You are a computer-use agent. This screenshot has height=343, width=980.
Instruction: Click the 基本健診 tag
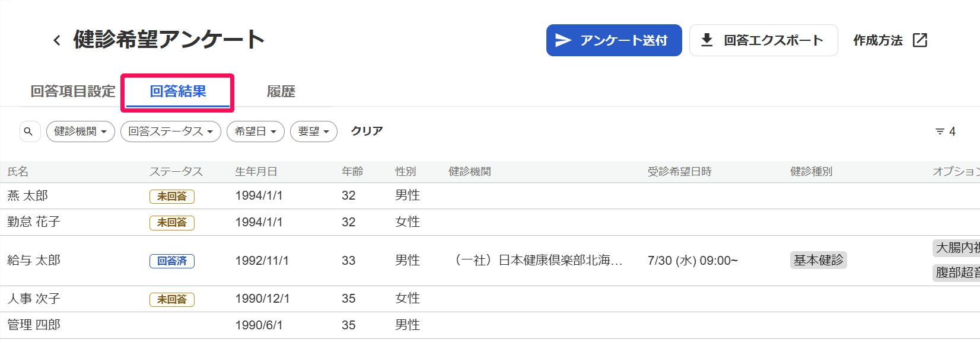pyautogui.click(x=819, y=260)
